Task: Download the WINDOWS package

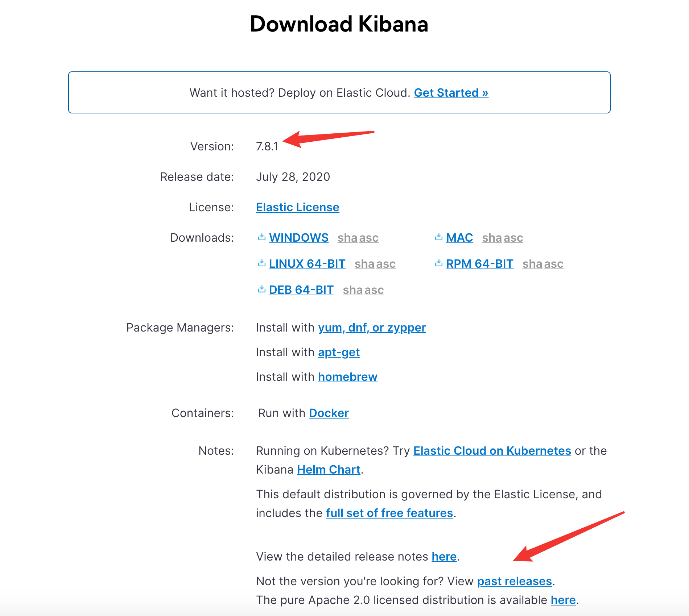Action: click(x=298, y=238)
